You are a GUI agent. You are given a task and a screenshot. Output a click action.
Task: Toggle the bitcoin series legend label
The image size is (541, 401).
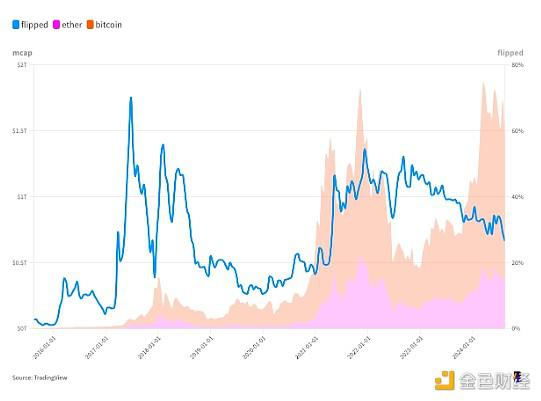108,25
